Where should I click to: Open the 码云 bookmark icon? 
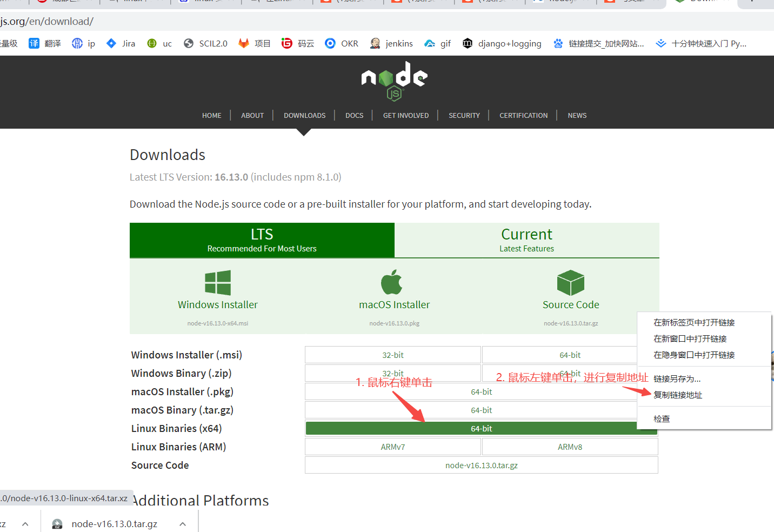(x=287, y=43)
